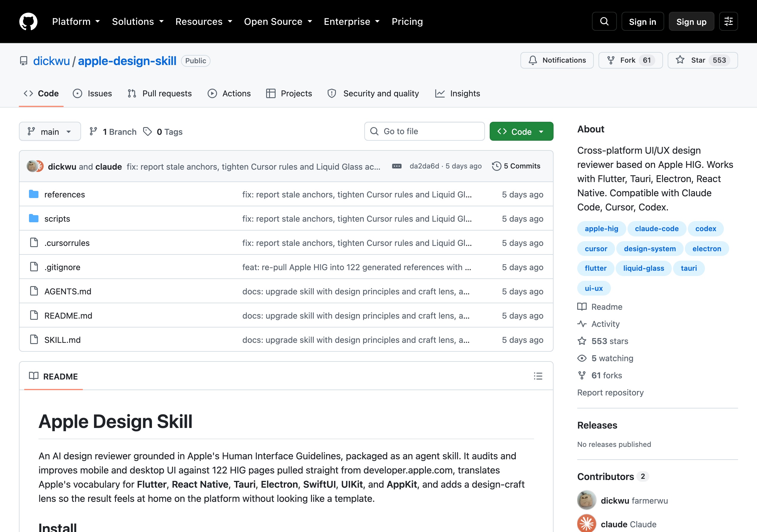
Task: Open the Security and quality tab
Action: (373, 93)
